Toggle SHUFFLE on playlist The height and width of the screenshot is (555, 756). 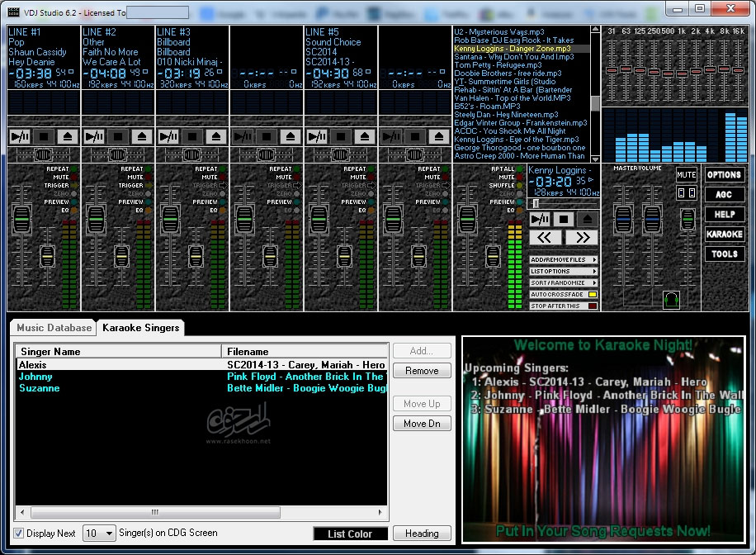pyautogui.click(x=519, y=185)
